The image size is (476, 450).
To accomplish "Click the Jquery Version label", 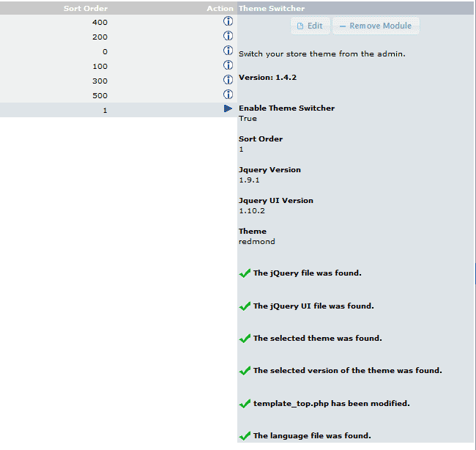I will point(269,170).
